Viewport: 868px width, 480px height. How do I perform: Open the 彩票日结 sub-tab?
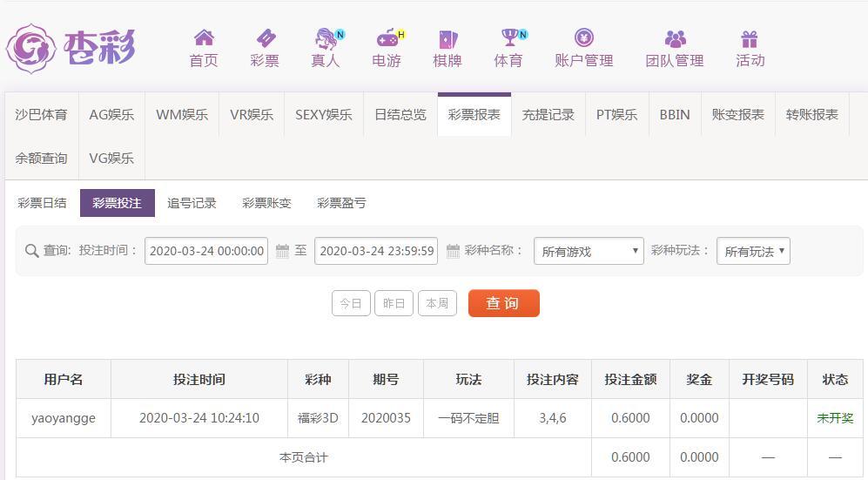[x=42, y=203]
